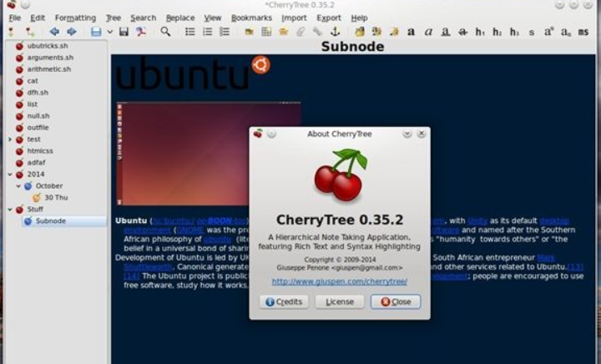Insert an anchor using the anchor icon

tap(336, 32)
